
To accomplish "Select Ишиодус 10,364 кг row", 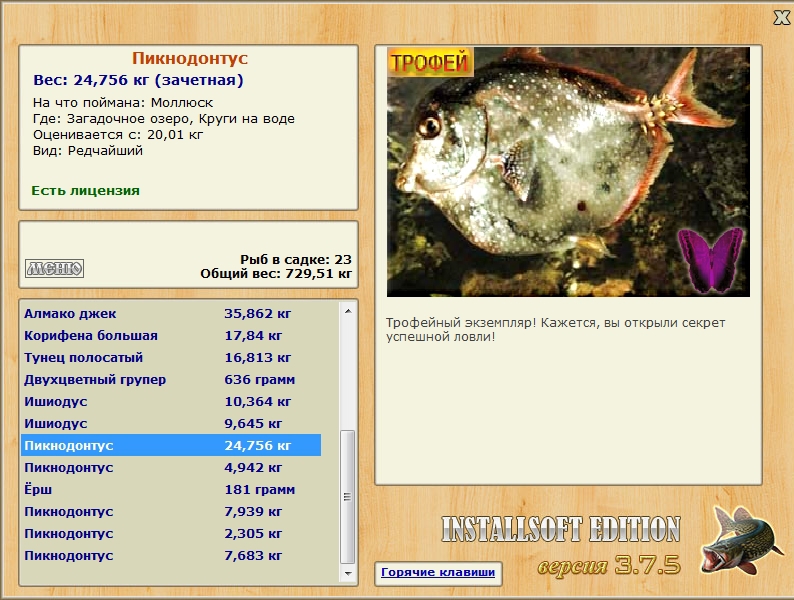I will [171, 402].
